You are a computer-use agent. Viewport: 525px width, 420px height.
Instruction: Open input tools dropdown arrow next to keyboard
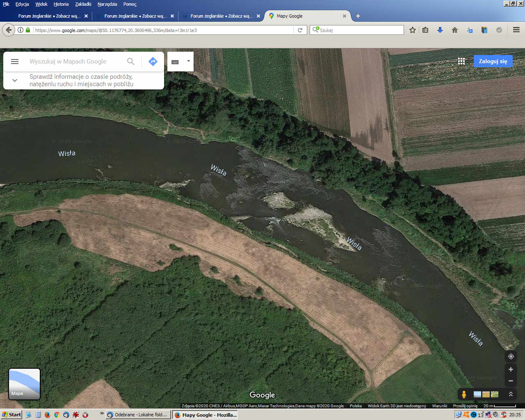[189, 62]
